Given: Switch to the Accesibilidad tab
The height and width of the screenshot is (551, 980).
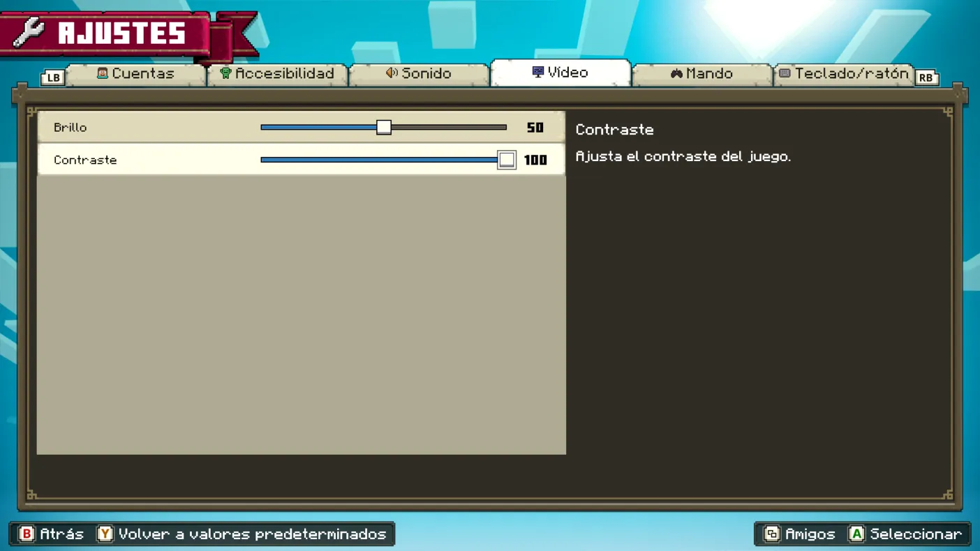Looking at the screenshot, I should coord(278,73).
